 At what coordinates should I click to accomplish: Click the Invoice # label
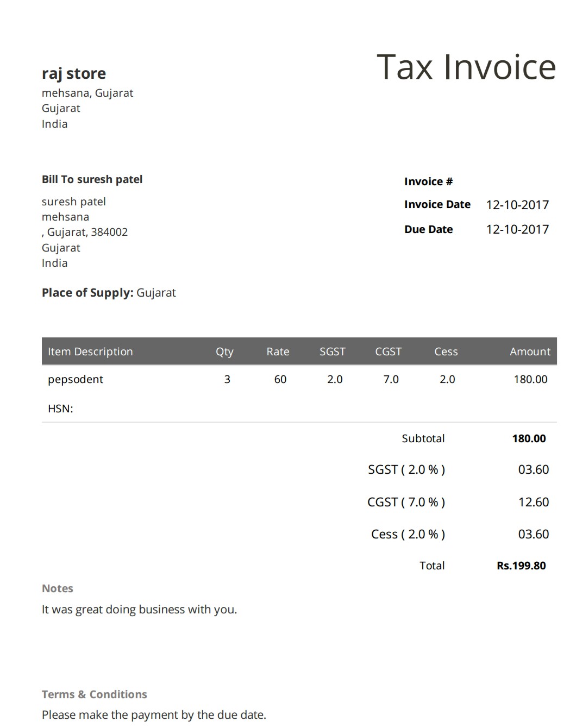coord(428,181)
